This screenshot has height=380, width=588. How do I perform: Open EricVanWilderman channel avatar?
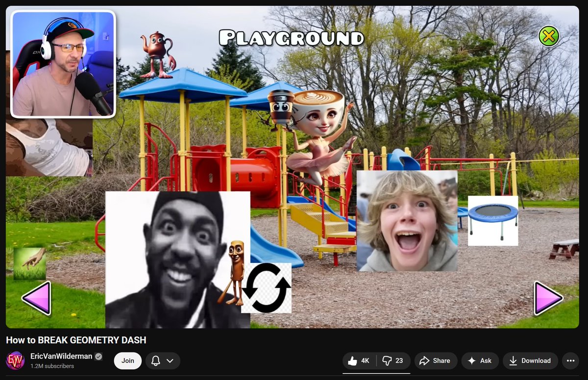(x=15, y=361)
